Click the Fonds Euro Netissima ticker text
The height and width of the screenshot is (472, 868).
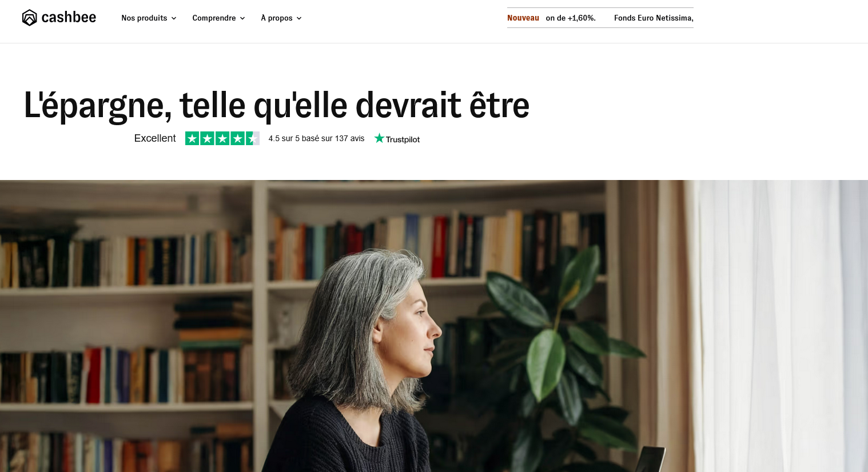pos(654,18)
